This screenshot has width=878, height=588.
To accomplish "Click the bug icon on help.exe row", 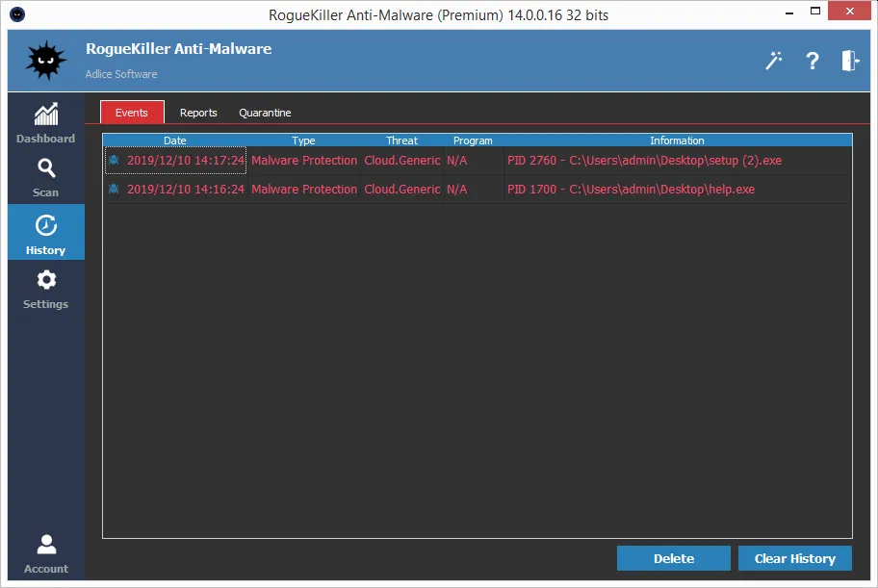I will tap(114, 190).
